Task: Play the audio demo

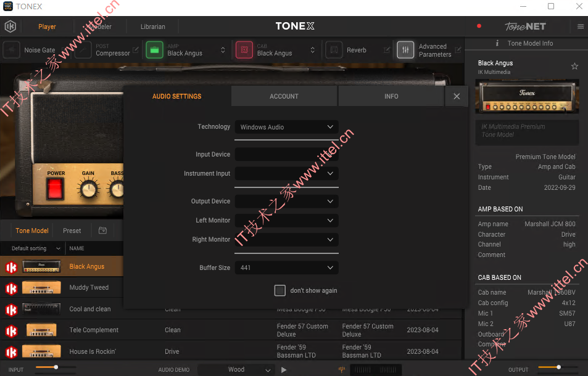Action: coord(284,370)
